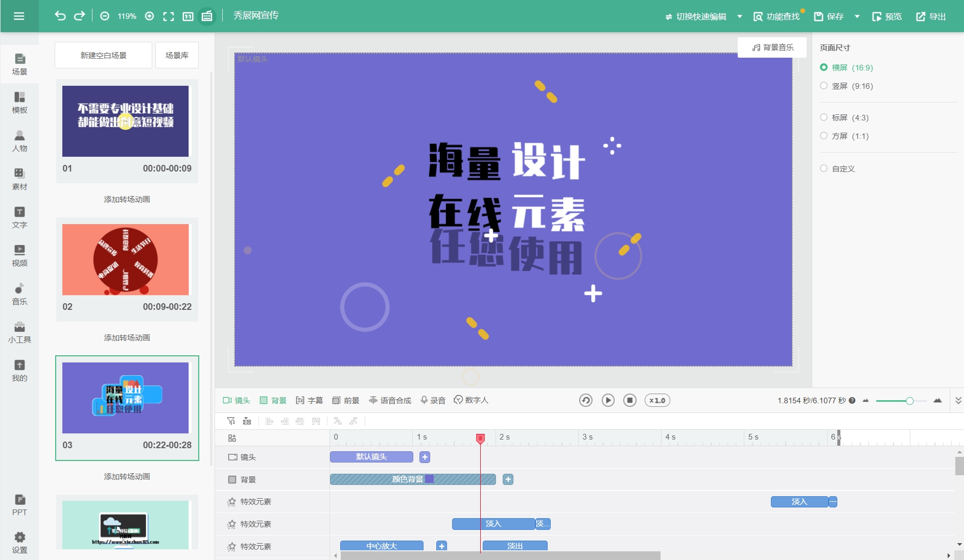
Task: Click the 新建空白场景 button
Action: 103,55
